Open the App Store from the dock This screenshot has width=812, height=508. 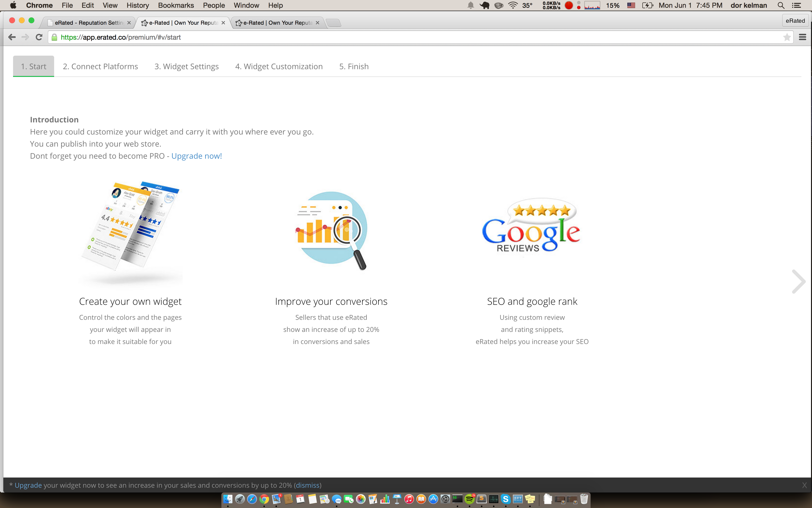click(x=433, y=499)
